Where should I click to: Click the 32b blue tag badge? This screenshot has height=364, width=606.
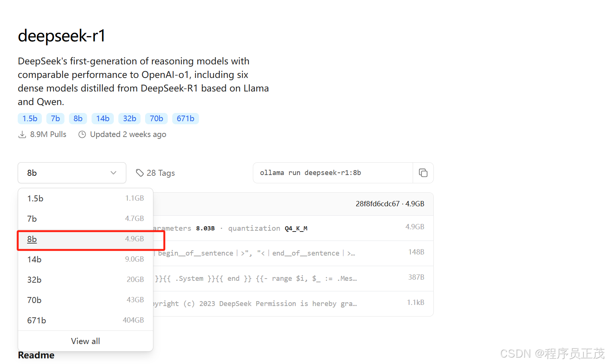[x=130, y=119]
